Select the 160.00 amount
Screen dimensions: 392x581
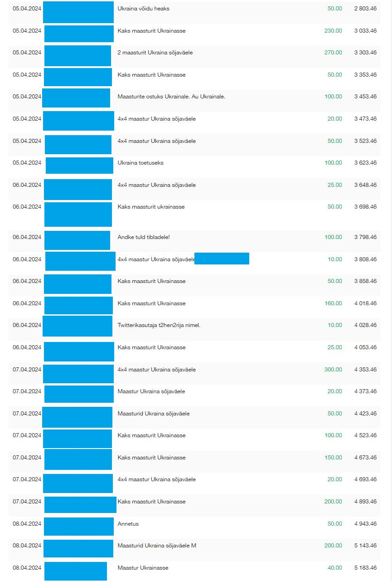(333, 303)
